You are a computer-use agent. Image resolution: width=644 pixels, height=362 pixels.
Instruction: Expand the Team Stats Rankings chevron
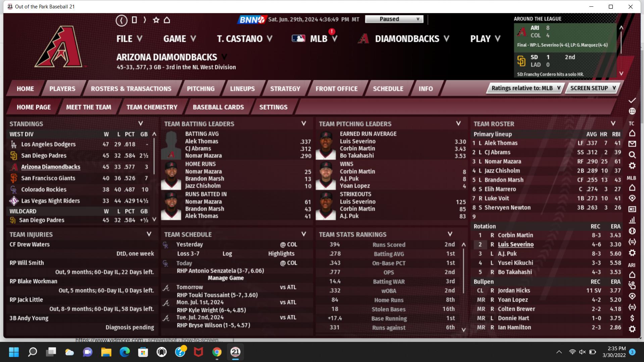coord(450,234)
